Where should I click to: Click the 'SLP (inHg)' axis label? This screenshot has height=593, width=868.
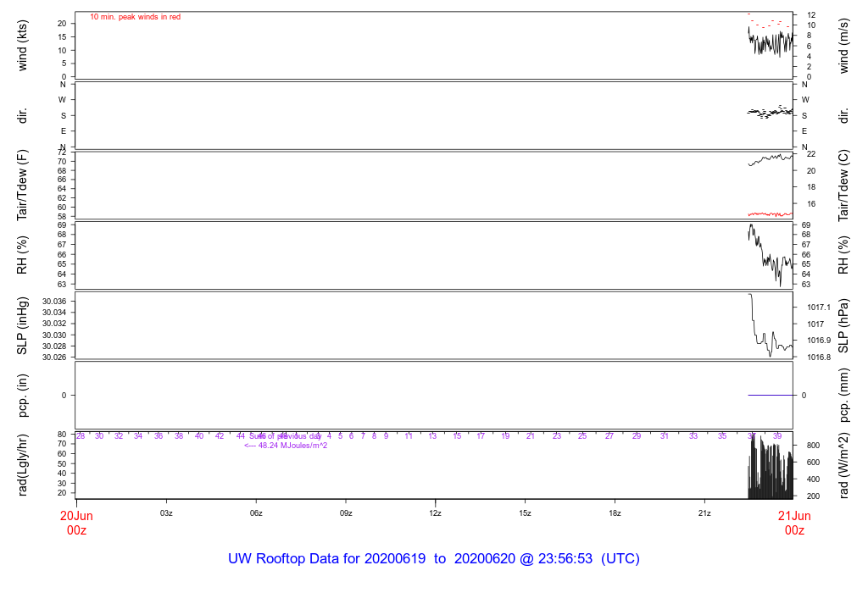pyautogui.click(x=22, y=326)
